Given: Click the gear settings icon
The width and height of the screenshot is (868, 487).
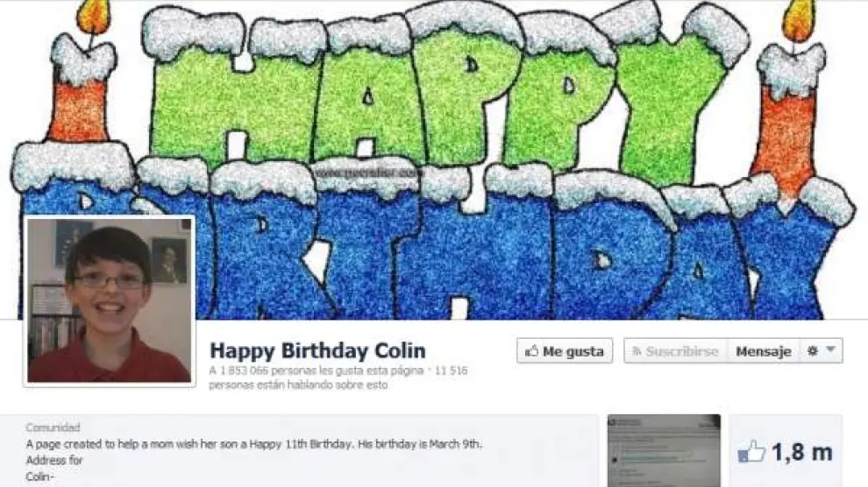Looking at the screenshot, I should click(x=813, y=350).
